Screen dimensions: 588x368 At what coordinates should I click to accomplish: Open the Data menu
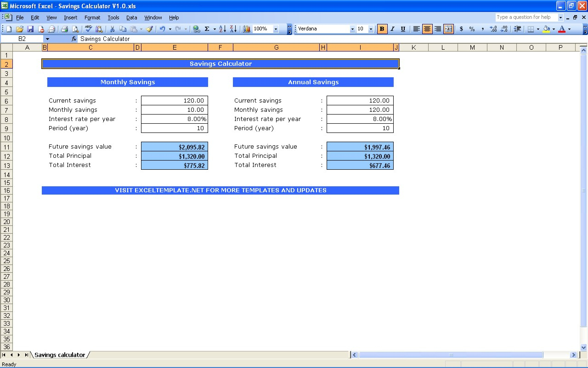click(x=132, y=17)
